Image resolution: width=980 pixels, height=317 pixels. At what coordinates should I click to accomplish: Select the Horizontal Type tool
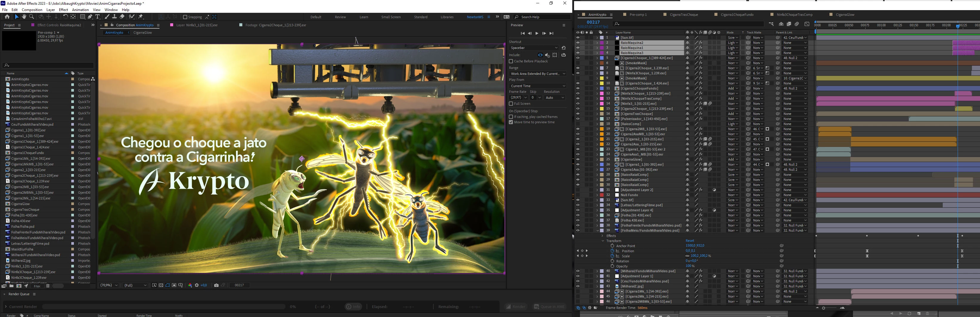pos(97,17)
